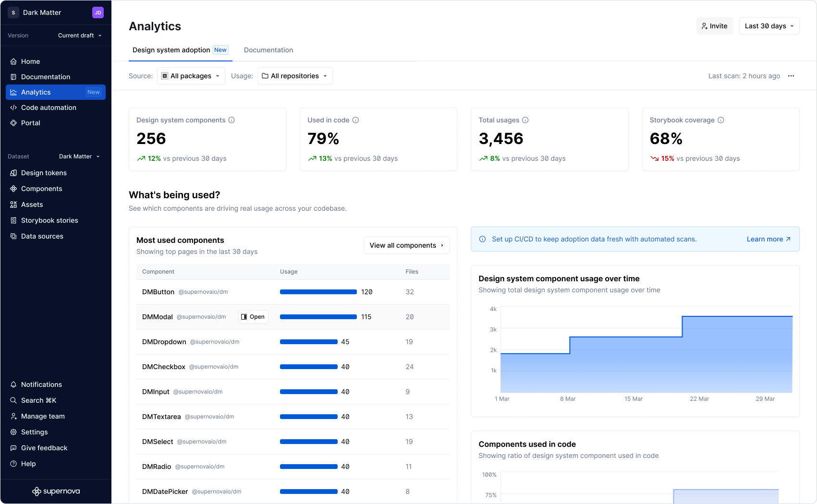Image resolution: width=817 pixels, height=504 pixels.
Task: Click the Settings gear icon
Action: (x=13, y=432)
